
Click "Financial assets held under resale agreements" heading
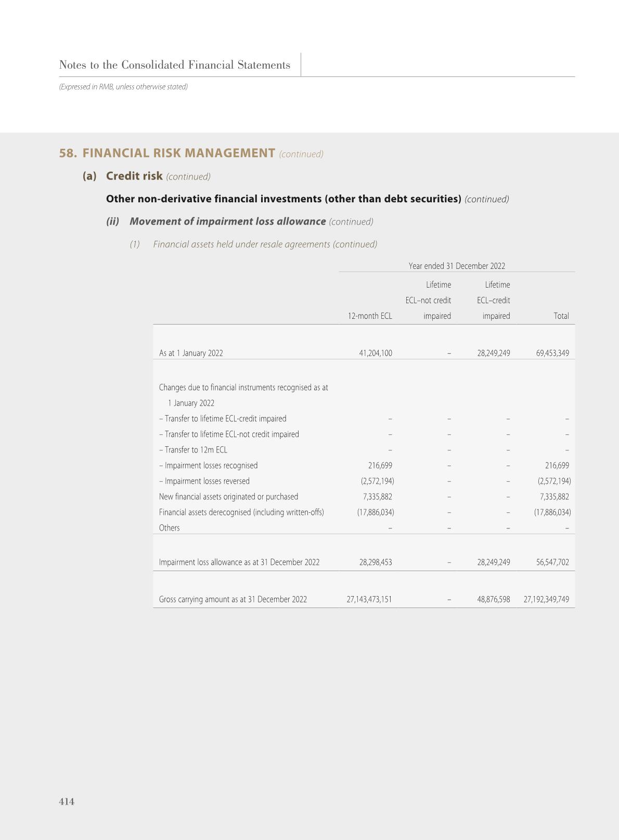[x=242, y=244]
